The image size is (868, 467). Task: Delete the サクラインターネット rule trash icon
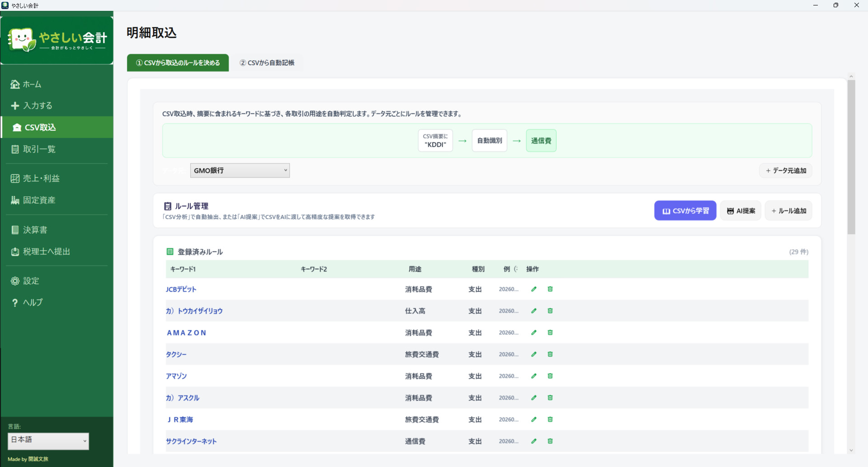(x=550, y=441)
